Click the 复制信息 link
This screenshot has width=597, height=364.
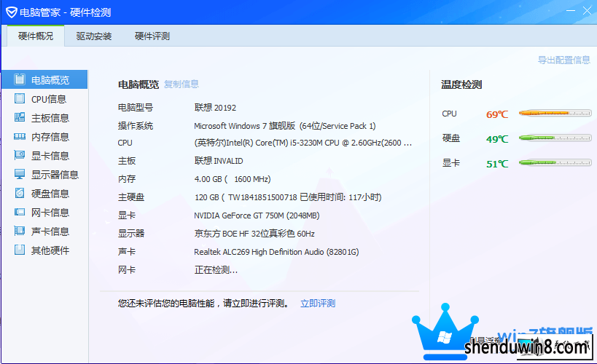pyautogui.click(x=182, y=84)
